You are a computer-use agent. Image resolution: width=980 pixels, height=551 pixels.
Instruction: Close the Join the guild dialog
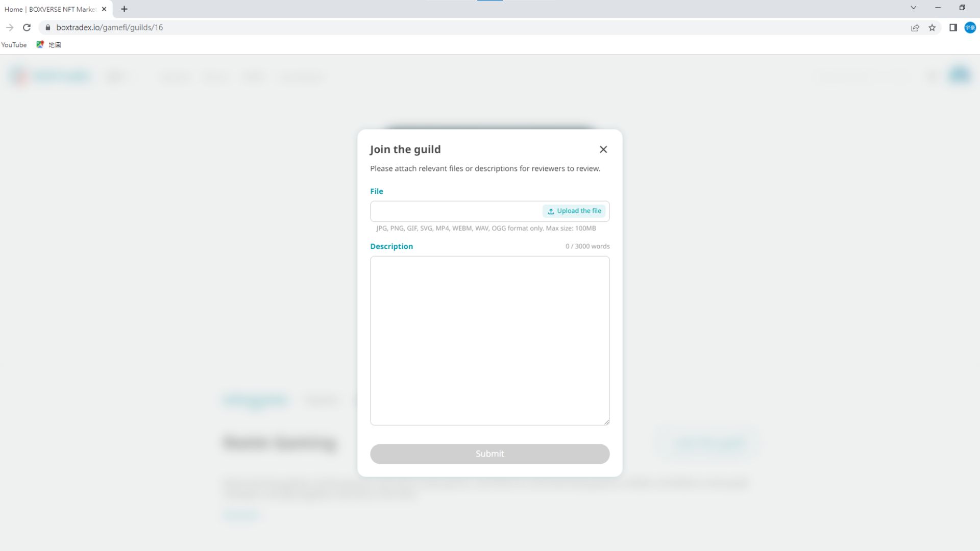pos(603,149)
